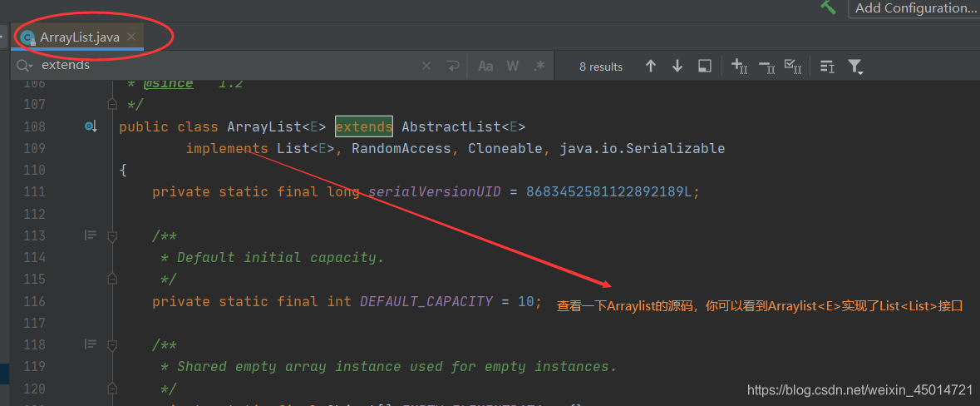The height and width of the screenshot is (406, 980).
Task: Collapse the comment fold at line 113
Action: coord(112,235)
